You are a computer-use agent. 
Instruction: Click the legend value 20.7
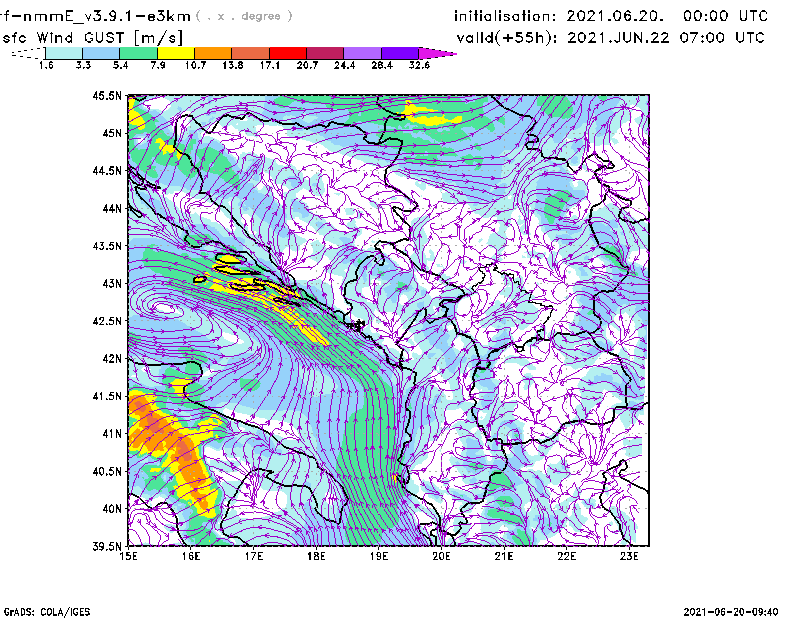tap(307, 65)
